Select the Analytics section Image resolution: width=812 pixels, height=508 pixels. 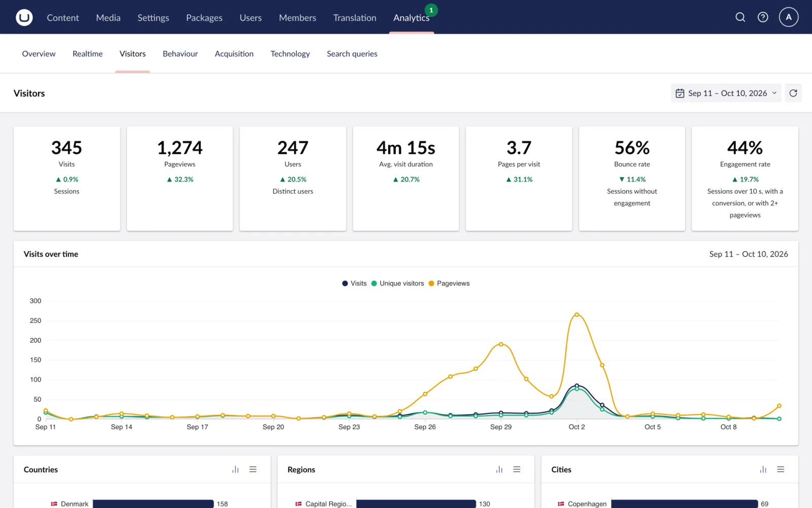[412, 18]
